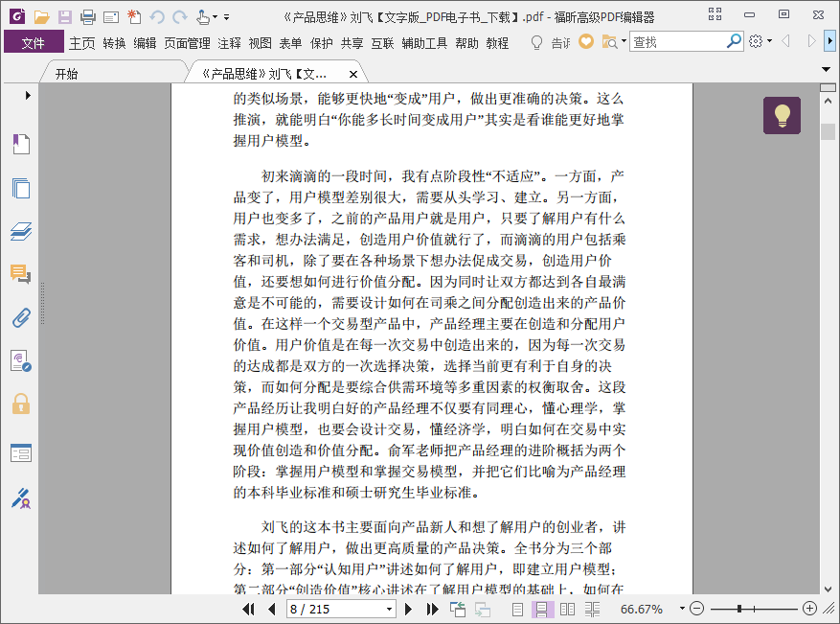Screen dimensions: 840x624
Task: Open the 互联 ribbon tab
Action: pos(382,43)
